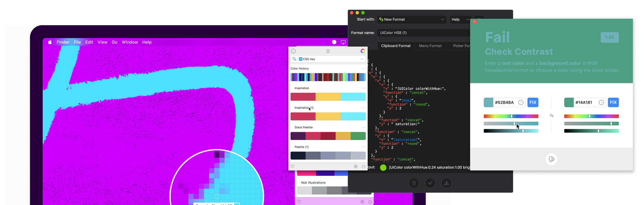644x205 pixels.
Task: Pick color using eyedropper beside #52B4BA
Action: [521, 102]
